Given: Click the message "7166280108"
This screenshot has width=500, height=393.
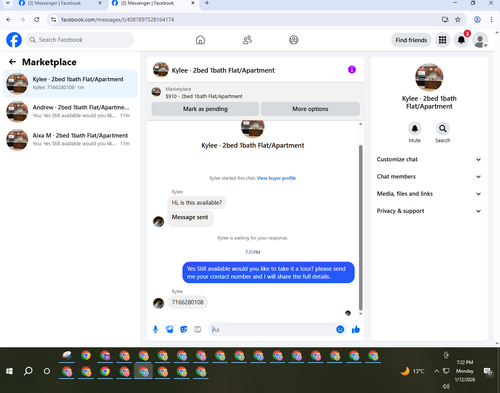Looking at the screenshot, I should pos(187,302).
